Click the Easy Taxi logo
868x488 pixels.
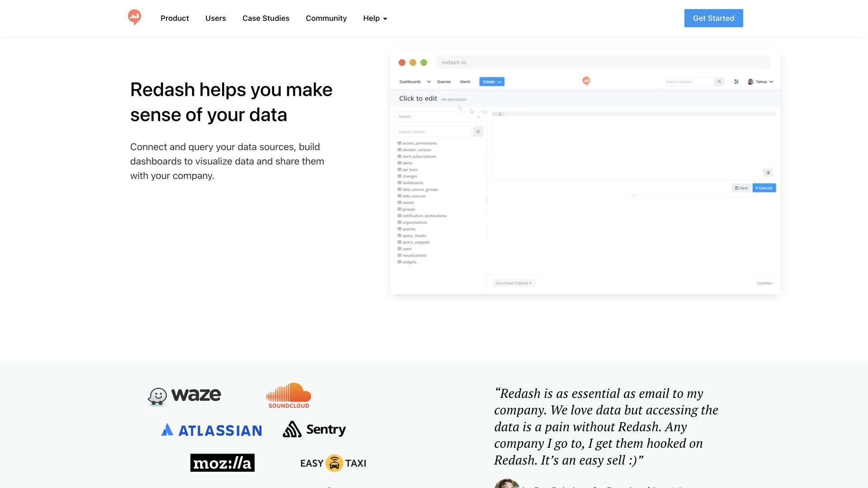(x=333, y=463)
